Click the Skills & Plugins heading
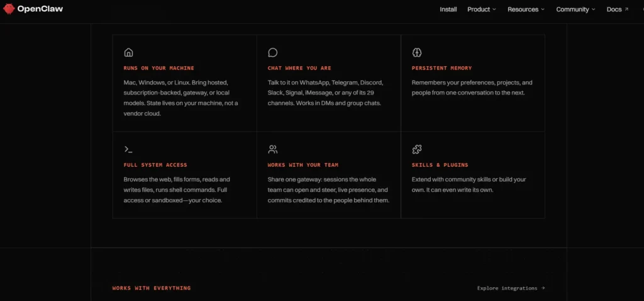 [x=440, y=165]
